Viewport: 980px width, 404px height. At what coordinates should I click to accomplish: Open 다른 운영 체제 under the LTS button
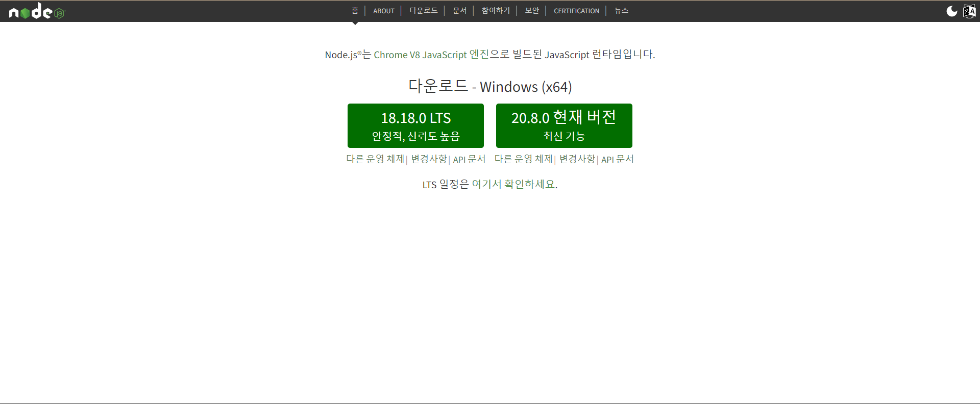[375, 159]
